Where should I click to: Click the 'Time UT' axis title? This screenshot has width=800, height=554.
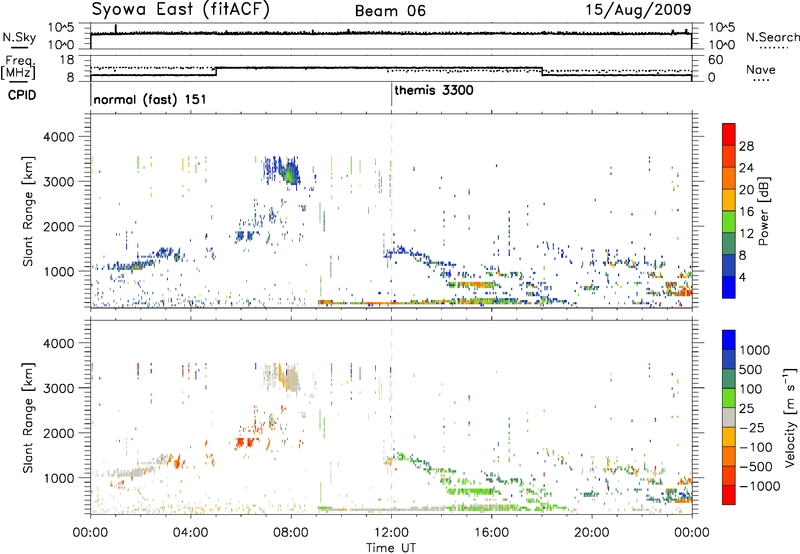(x=391, y=548)
